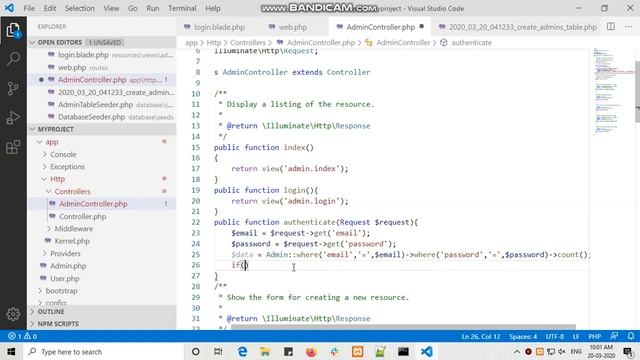The height and width of the screenshot is (360, 640).
Task: Open Windows Action Center icon
Action: tap(628, 351)
